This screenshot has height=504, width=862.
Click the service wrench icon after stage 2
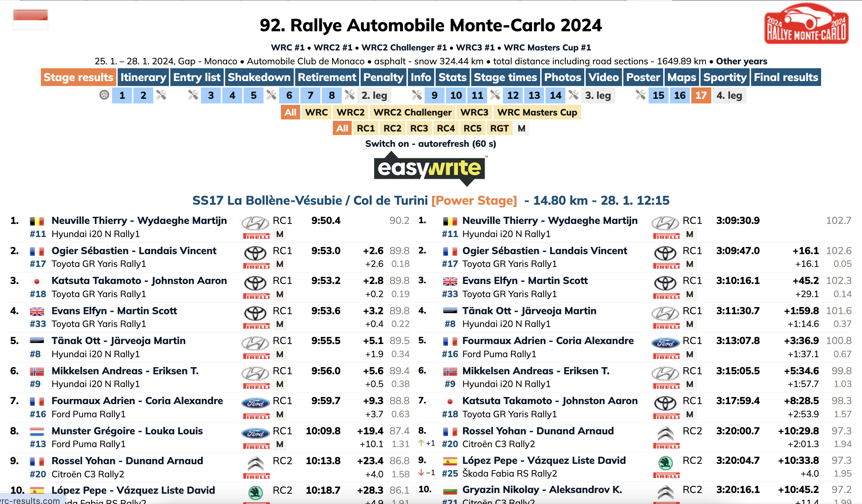(x=161, y=95)
